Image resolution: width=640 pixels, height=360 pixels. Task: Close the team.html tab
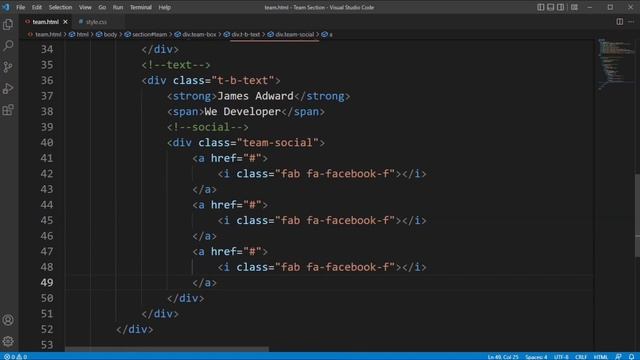click(x=65, y=22)
